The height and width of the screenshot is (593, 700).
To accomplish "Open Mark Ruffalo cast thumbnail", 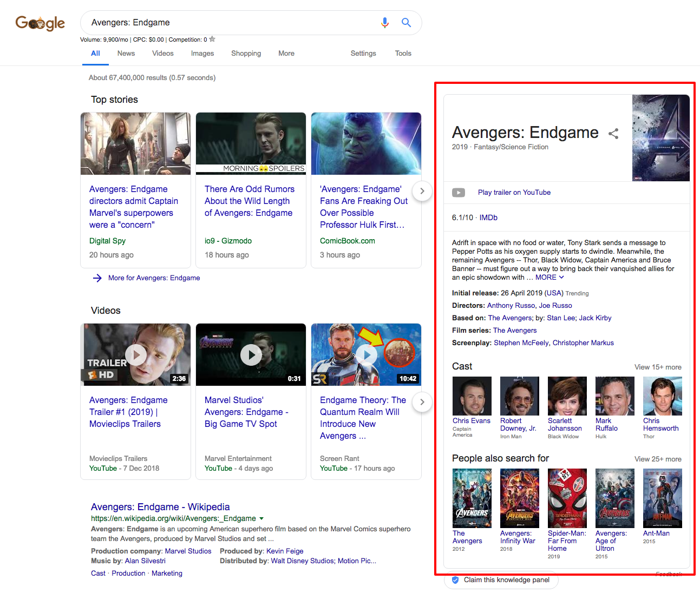I will coord(615,396).
